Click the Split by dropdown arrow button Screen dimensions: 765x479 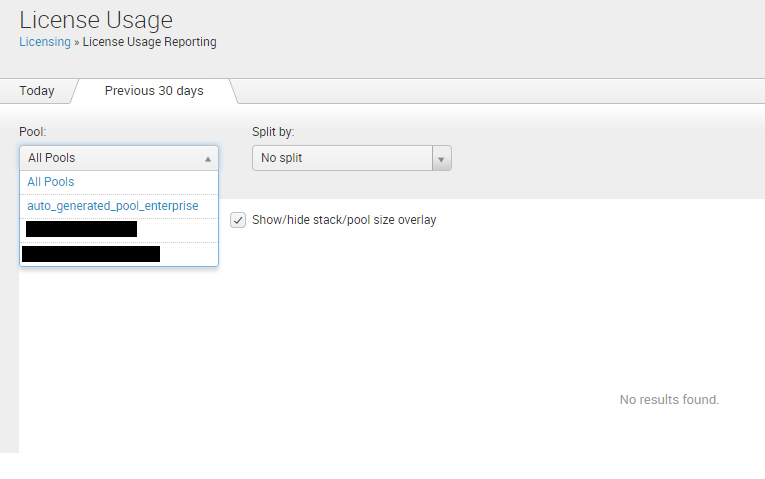[x=441, y=158]
